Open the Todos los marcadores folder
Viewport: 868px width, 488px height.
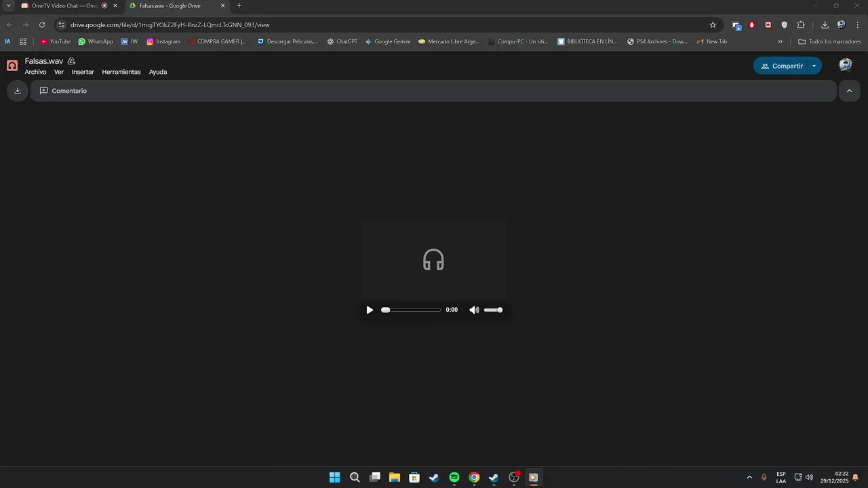pyautogui.click(x=829, y=41)
